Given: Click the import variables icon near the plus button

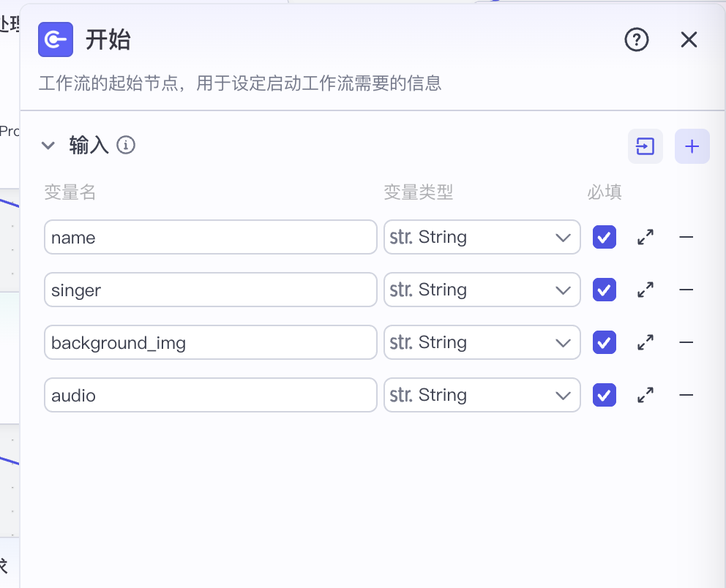Looking at the screenshot, I should point(645,146).
